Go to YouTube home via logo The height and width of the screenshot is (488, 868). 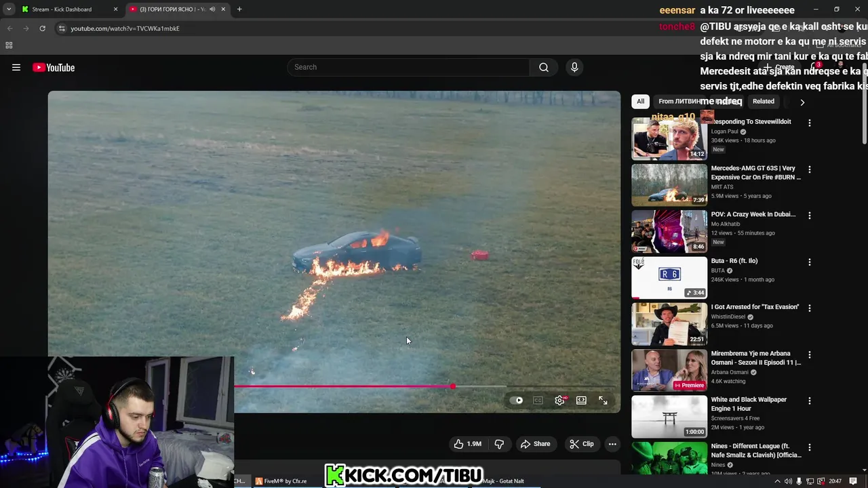[54, 67]
